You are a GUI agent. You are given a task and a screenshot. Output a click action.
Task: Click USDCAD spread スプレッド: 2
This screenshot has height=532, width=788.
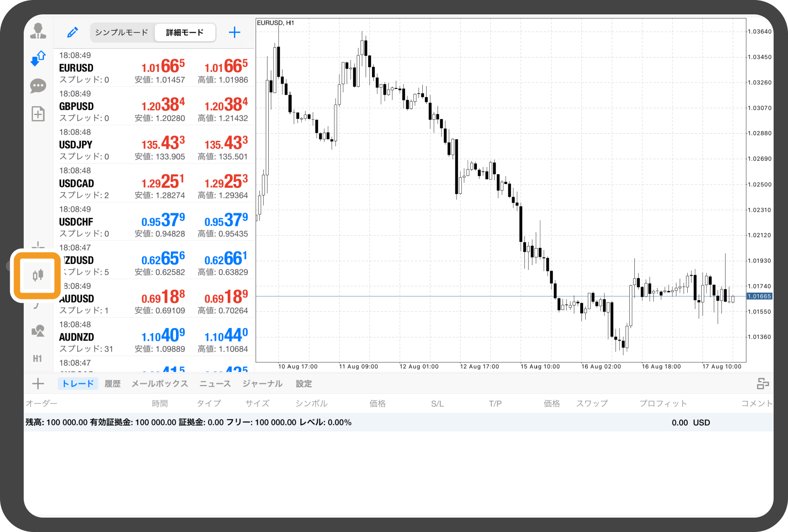84,195
